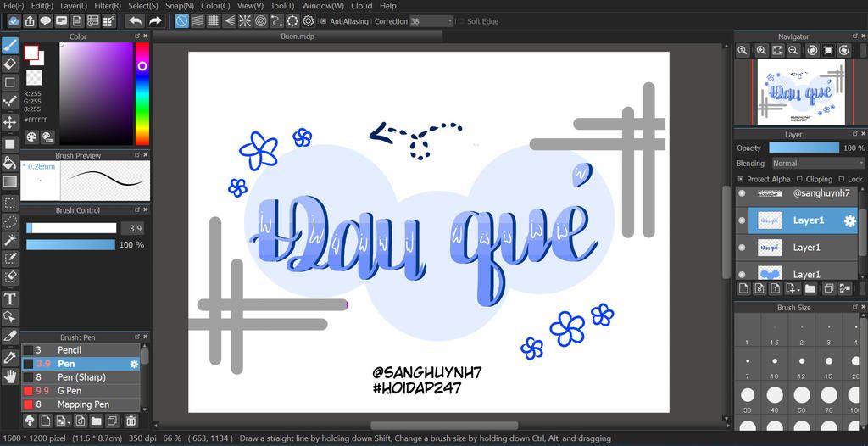
Task: Pick a shade in the color square
Action: point(96,93)
